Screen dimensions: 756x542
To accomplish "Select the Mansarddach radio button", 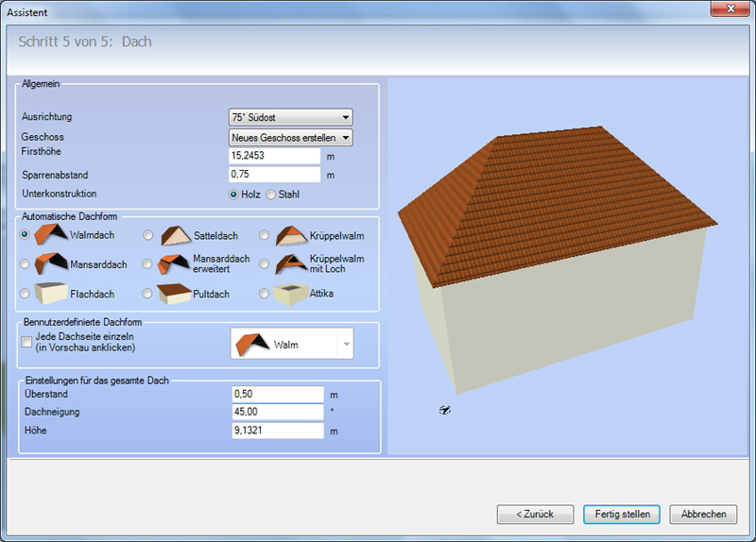I will click(x=25, y=264).
